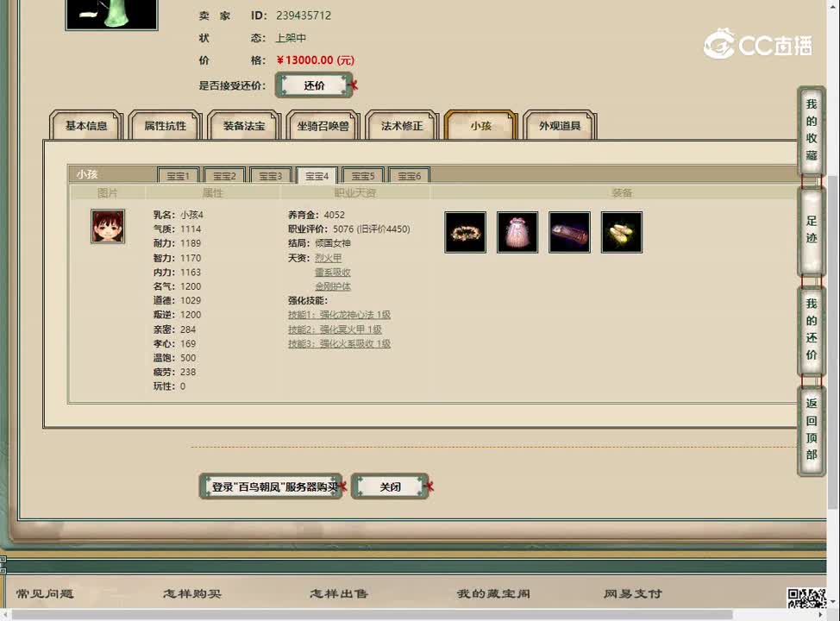Open the 基本信息 tab
Viewport: 840px width, 621px height.
click(x=86, y=125)
